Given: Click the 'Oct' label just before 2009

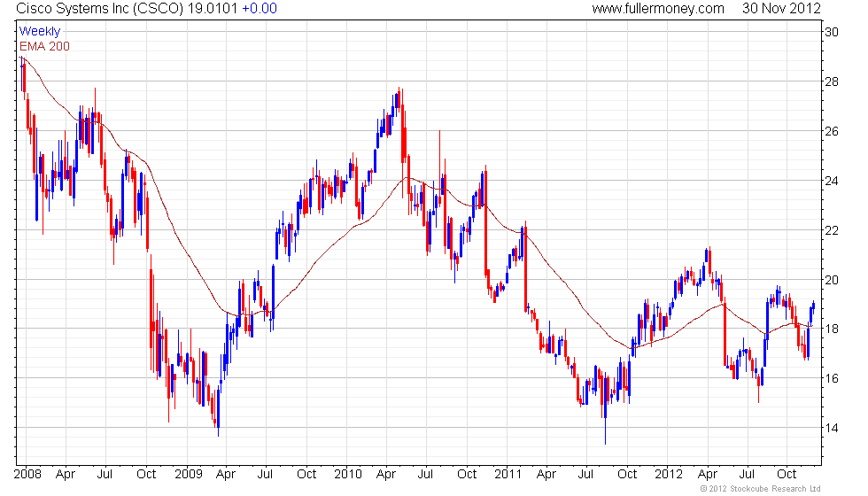Looking at the screenshot, I should click(x=146, y=475).
